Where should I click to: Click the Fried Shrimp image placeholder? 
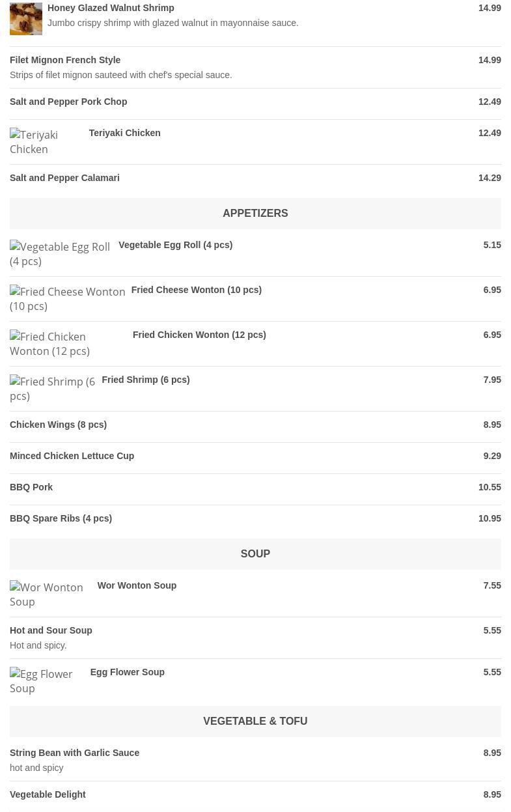coord(52,389)
